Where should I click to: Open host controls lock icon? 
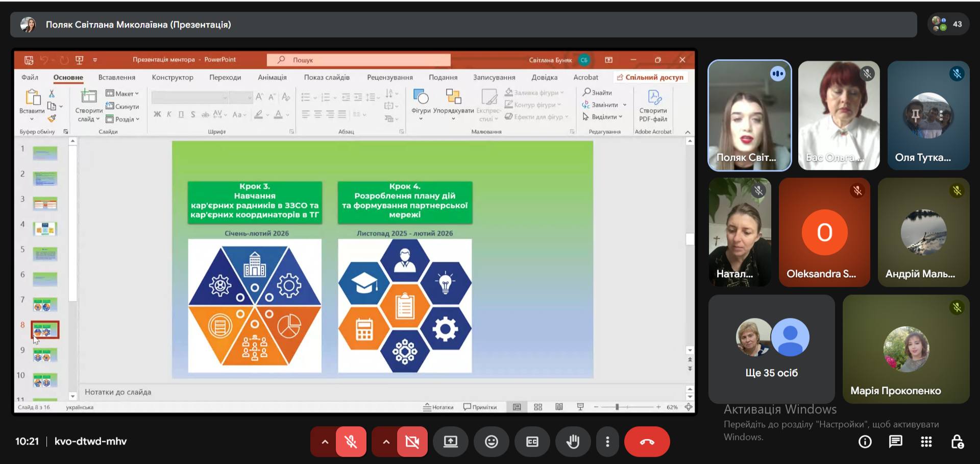957,442
